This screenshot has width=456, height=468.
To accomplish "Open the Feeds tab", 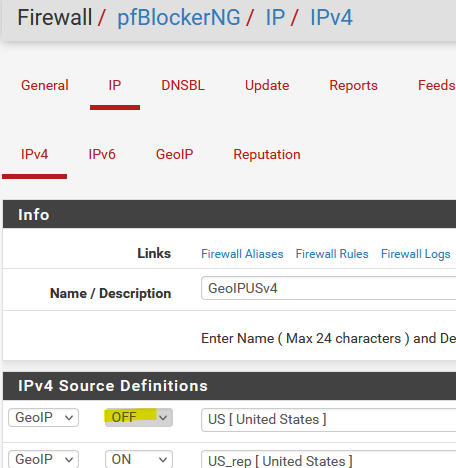I will click(437, 85).
